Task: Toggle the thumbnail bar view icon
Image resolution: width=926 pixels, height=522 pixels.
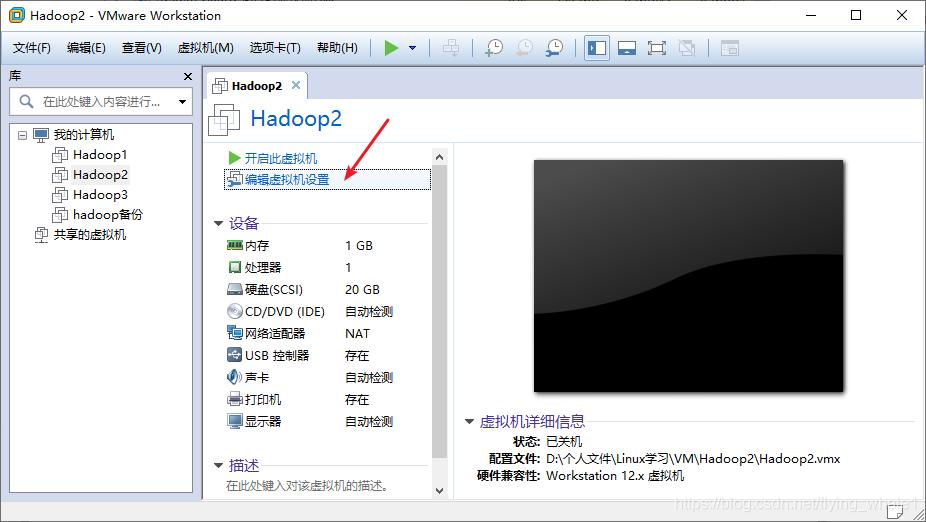Action: click(627, 48)
